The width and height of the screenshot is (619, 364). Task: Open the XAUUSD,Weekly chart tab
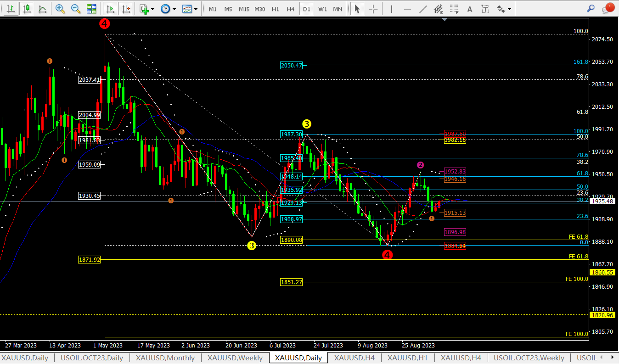click(235, 358)
